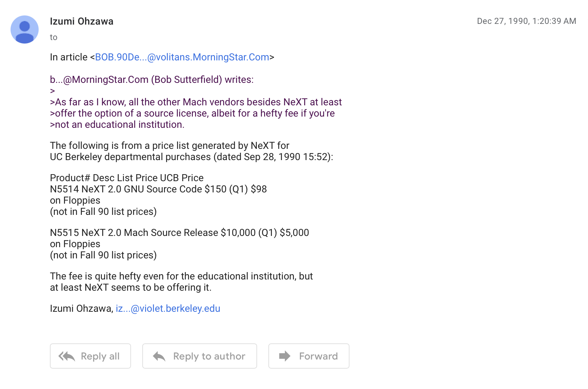The image size is (588, 389).
Task: Click quoted line '>not an educational institution.'
Action: (117, 125)
